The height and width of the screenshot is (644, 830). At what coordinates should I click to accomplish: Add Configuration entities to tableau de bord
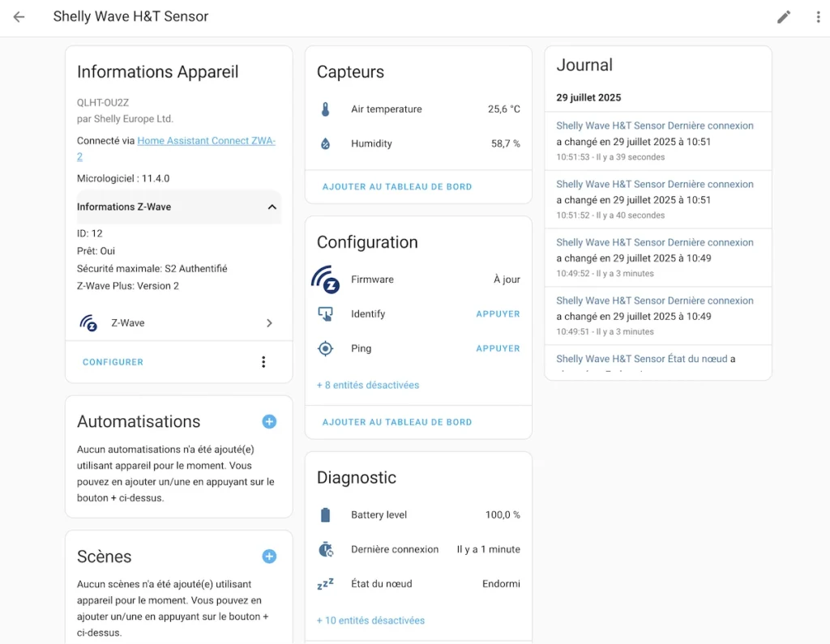[x=397, y=422]
